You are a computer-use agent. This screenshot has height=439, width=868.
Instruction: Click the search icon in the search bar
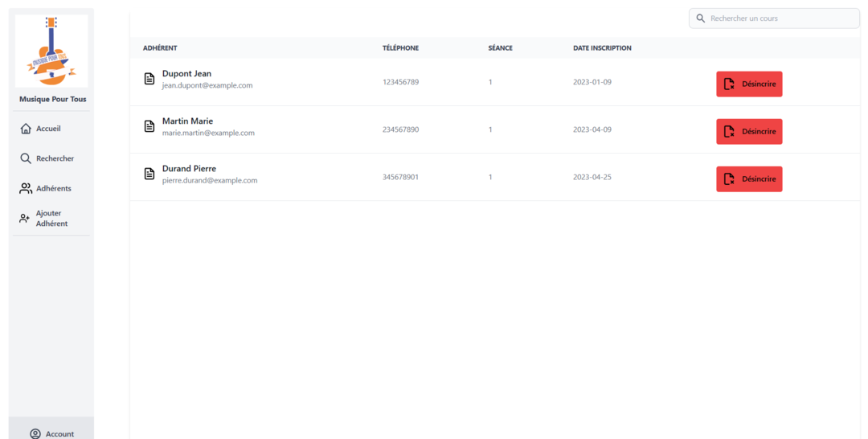click(x=701, y=18)
